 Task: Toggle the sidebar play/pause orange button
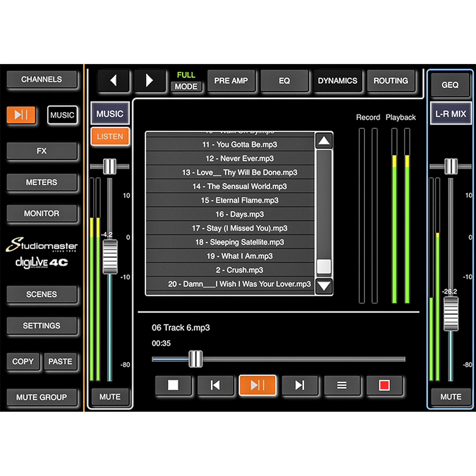tap(21, 115)
